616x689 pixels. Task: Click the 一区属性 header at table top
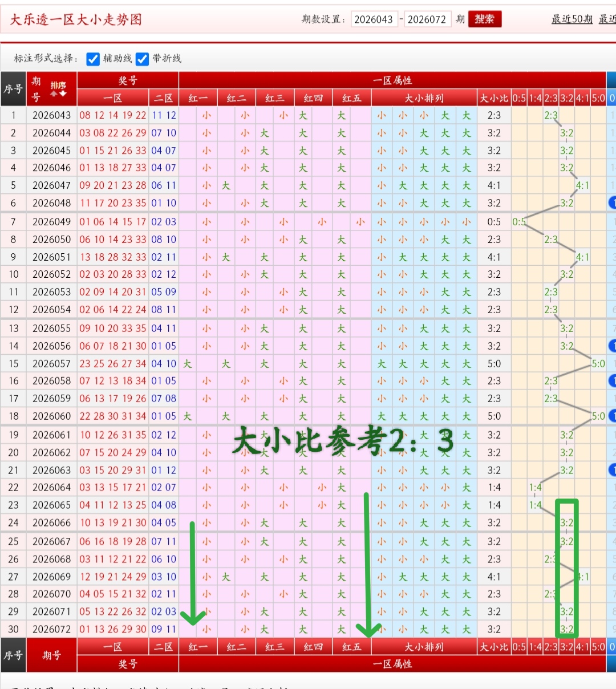(392, 80)
